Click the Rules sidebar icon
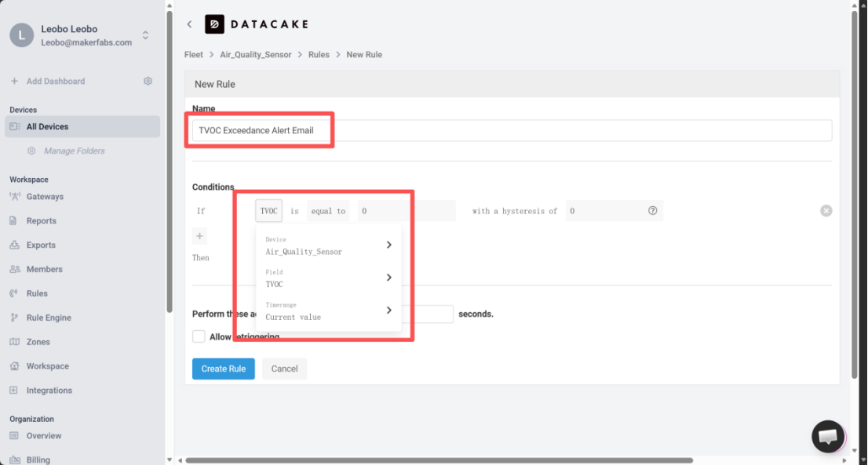This screenshot has width=868, height=465. (14, 293)
